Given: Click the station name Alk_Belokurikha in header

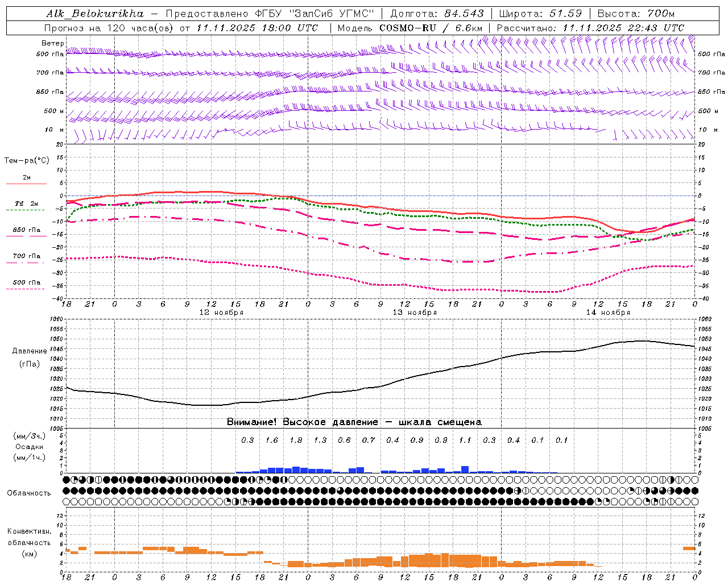Looking at the screenshot, I should click(x=95, y=14).
